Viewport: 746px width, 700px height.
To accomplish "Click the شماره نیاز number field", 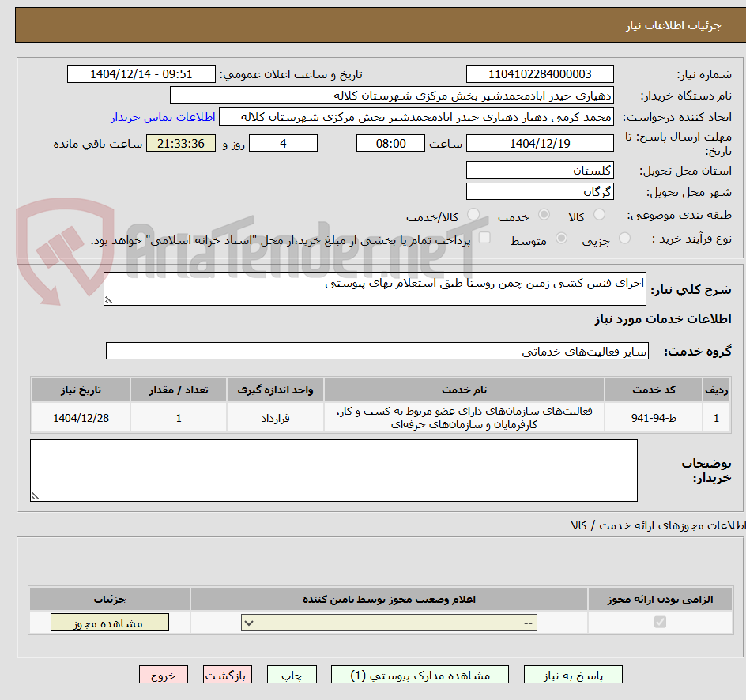I will point(540,74).
